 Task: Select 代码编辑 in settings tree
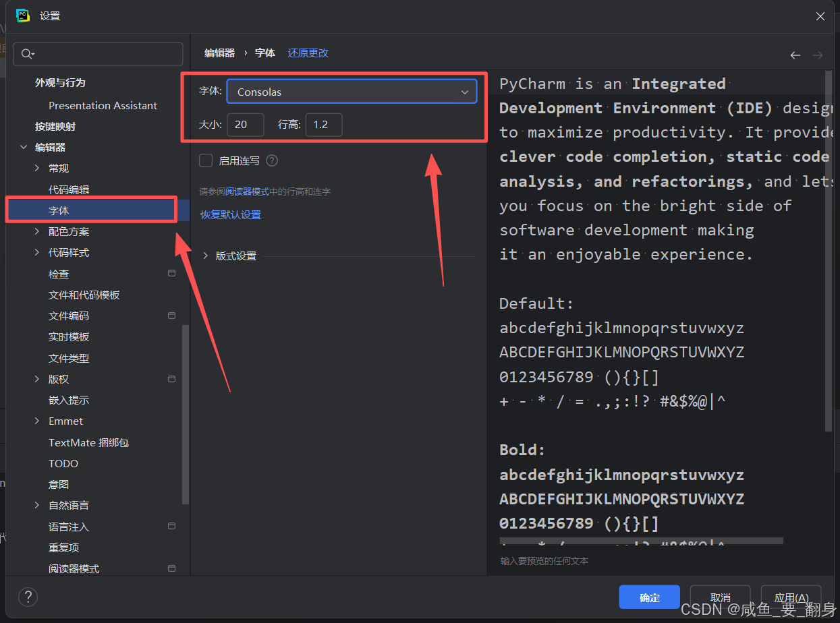coord(69,189)
